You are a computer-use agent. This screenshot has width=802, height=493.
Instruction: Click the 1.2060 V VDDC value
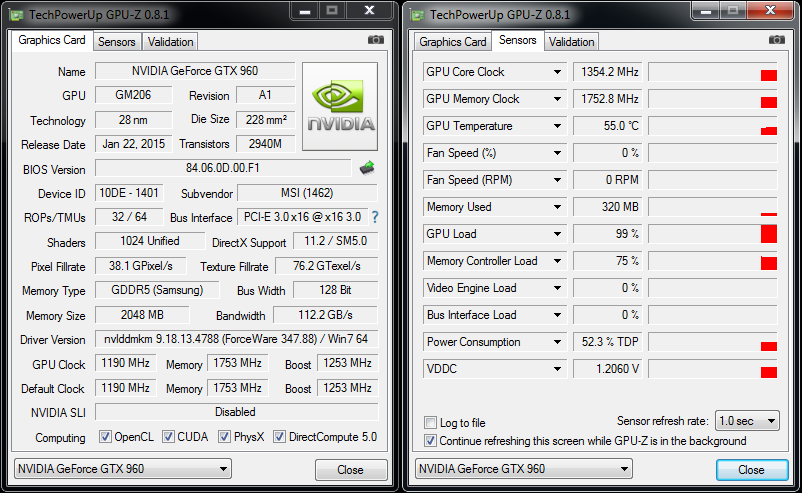[x=608, y=369]
